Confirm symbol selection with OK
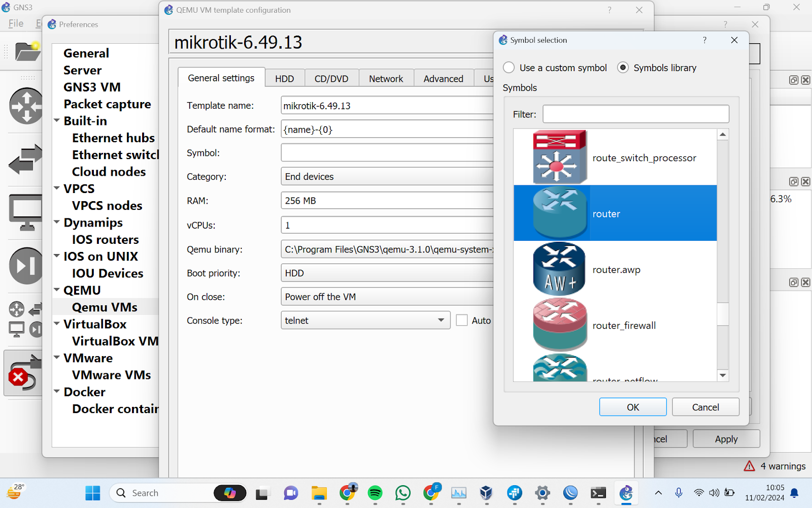This screenshot has width=812, height=508. 633,407
